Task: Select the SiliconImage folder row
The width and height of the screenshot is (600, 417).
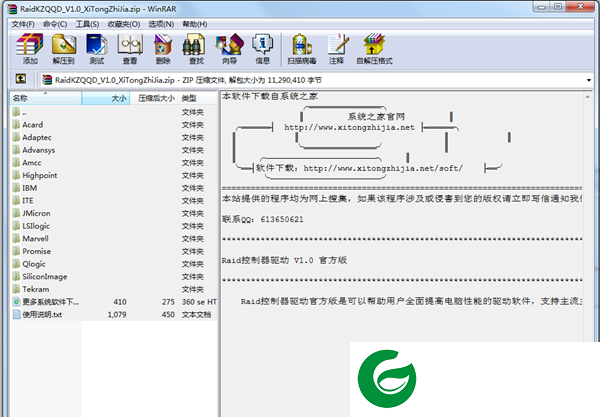Action: 115,276
